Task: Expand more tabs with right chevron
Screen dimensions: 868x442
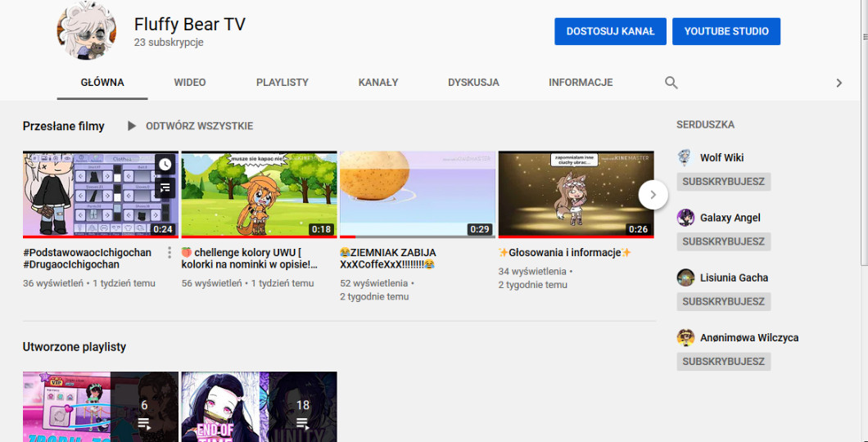Action: [x=838, y=83]
